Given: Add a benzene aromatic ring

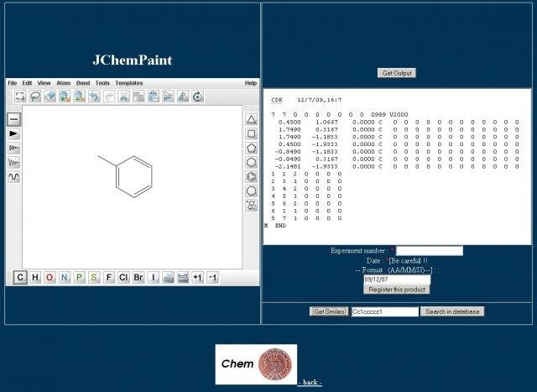Looking at the screenshot, I should pyautogui.click(x=252, y=176).
